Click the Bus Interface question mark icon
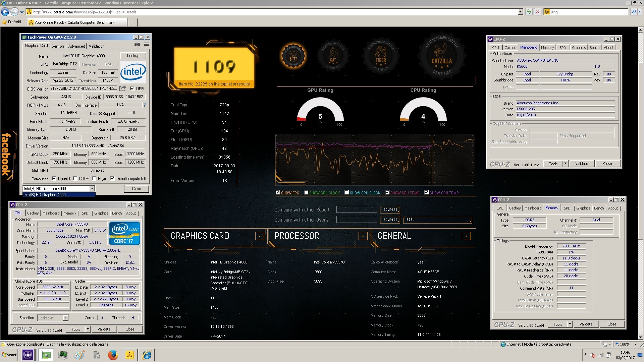The image size is (644, 362). tap(145, 105)
